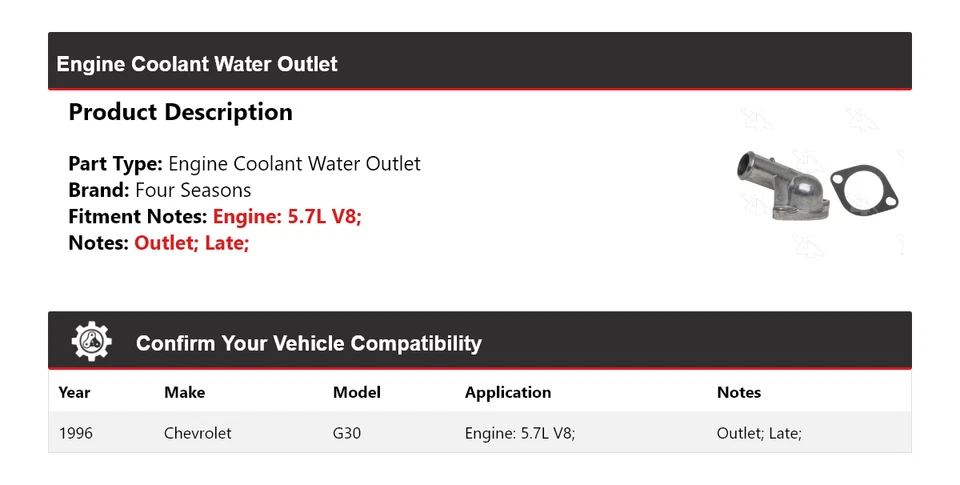Click the Engine Coolant Water Outlet title bar
This screenshot has height=485, width=960.
pyautogui.click(x=197, y=64)
